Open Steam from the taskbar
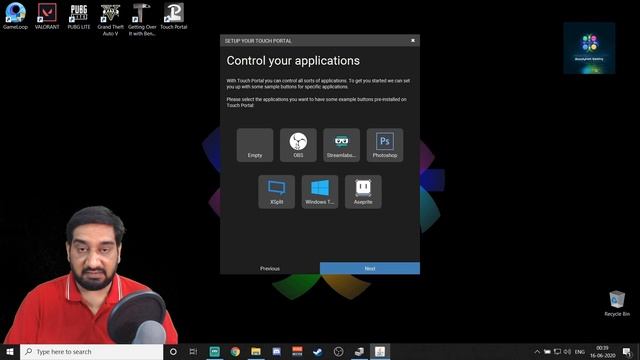 (318, 351)
